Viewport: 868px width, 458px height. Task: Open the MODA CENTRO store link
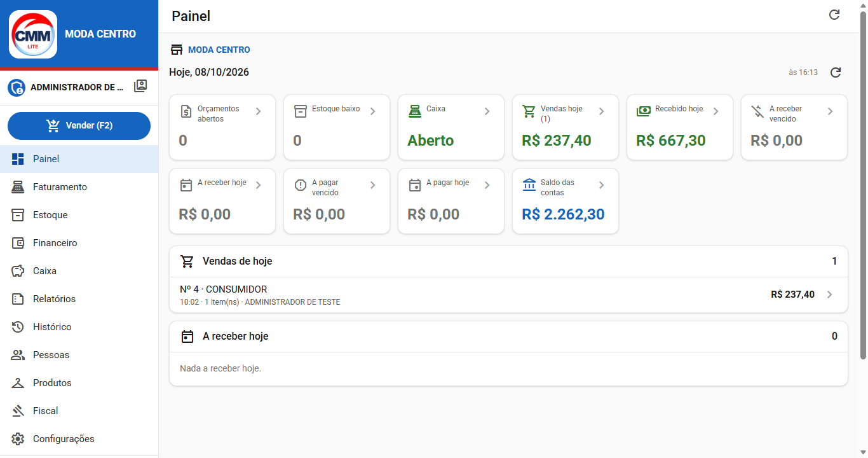click(219, 50)
